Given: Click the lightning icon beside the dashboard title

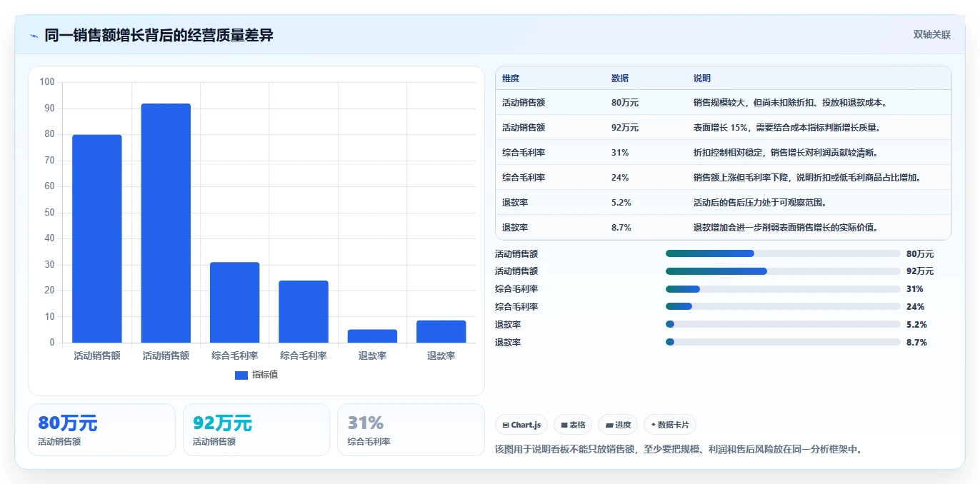Looking at the screenshot, I should tap(34, 36).
